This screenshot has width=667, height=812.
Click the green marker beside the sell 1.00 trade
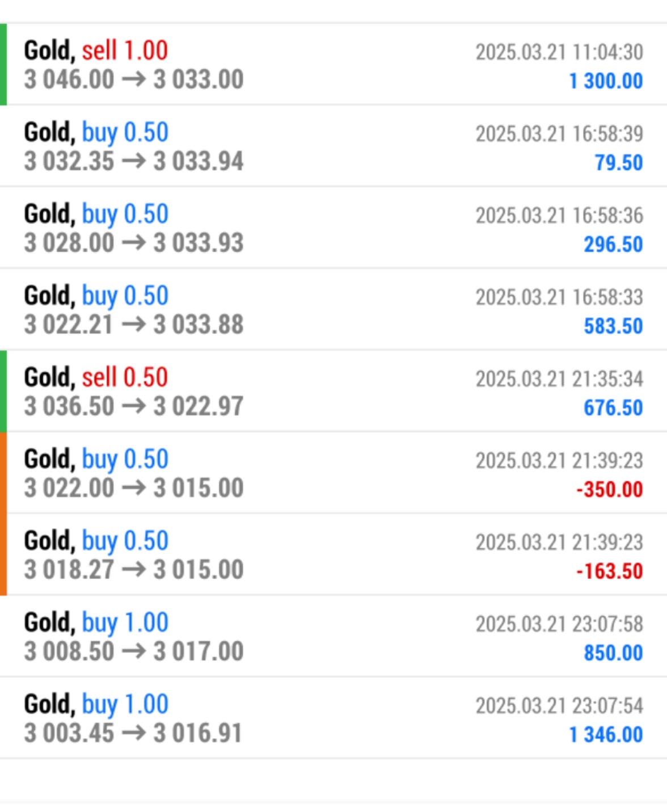click(x=3, y=65)
